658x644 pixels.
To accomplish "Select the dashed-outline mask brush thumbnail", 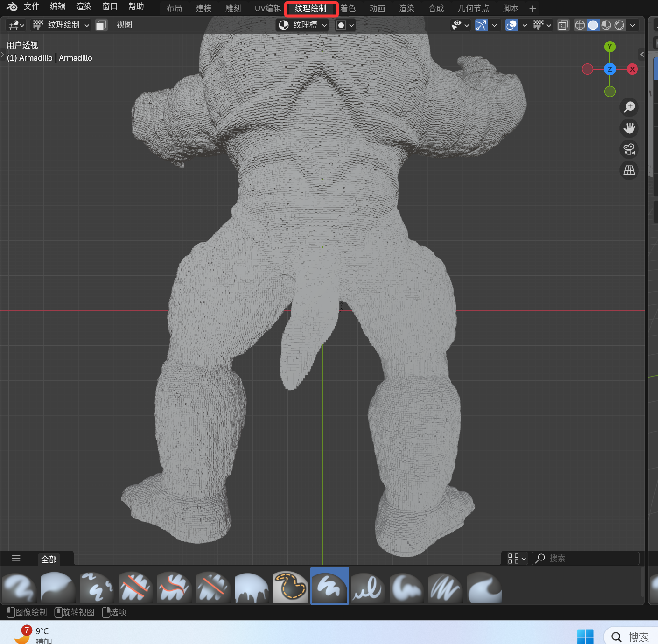I will [290, 588].
